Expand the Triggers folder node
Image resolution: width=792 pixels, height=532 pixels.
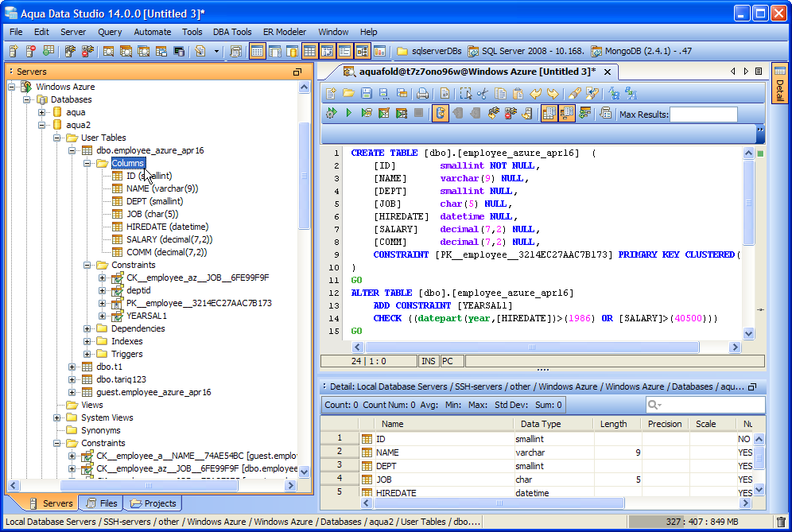tap(87, 354)
